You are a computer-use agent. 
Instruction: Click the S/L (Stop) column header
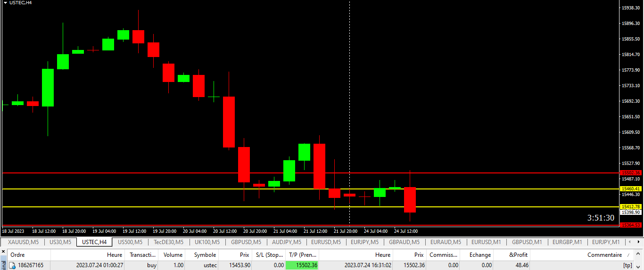pyautogui.click(x=268, y=255)
